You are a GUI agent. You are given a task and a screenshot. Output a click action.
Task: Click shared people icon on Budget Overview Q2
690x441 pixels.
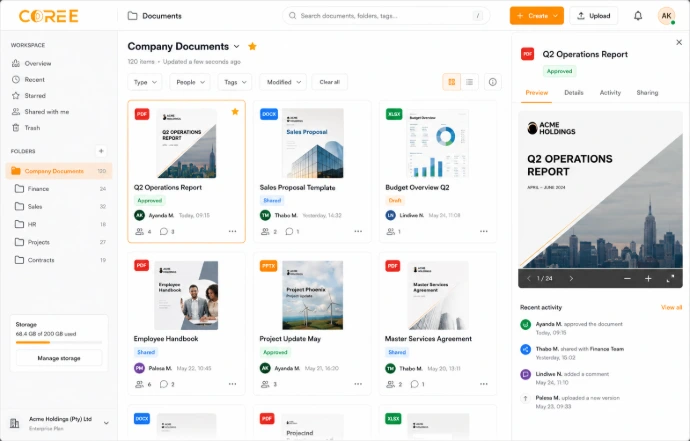[391, 231]
